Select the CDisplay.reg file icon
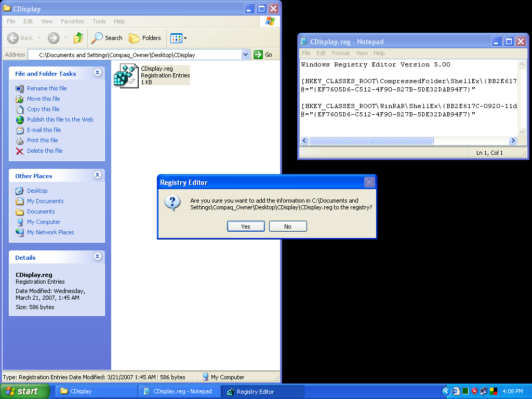The width and height of the screenshot is (532, 399). point(126,75)
